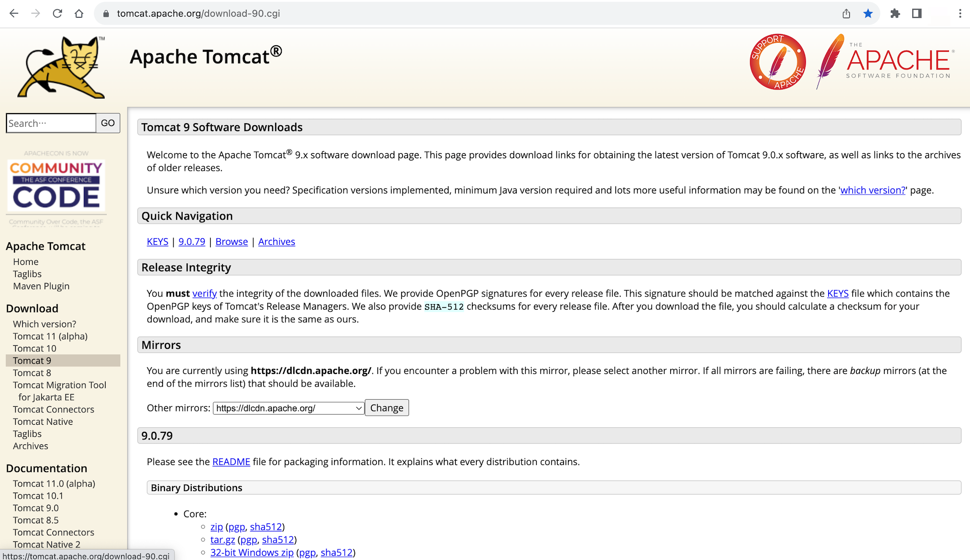Open Tomcat Connectors documentation
Image resolution: width=970 pixels, height=560 pixels.
53,532
